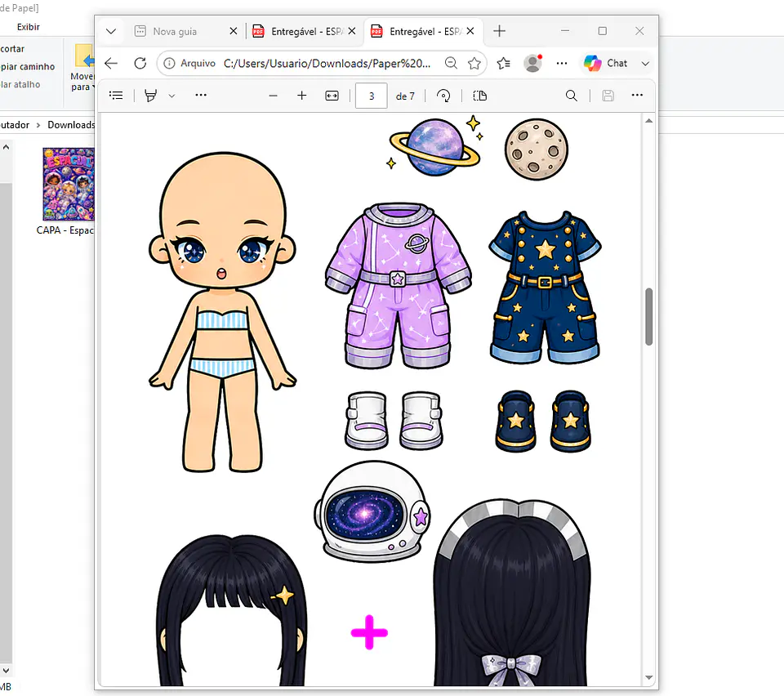Fit the PDF to width
Viewport: 784px width, 696px height.
pos(332,96)
